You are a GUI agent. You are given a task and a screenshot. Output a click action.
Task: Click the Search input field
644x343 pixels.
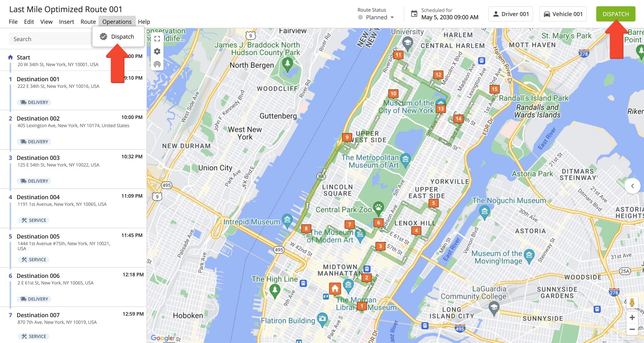(x=51, y=39)
